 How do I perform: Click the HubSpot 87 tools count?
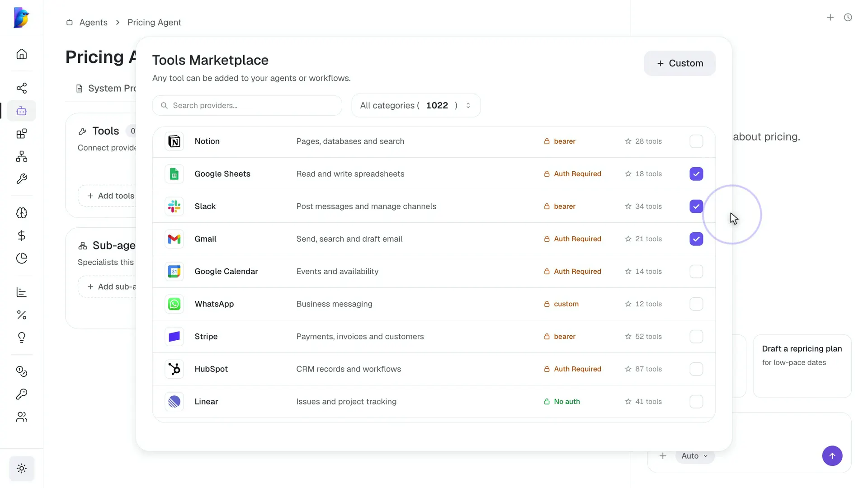[644, 369]
